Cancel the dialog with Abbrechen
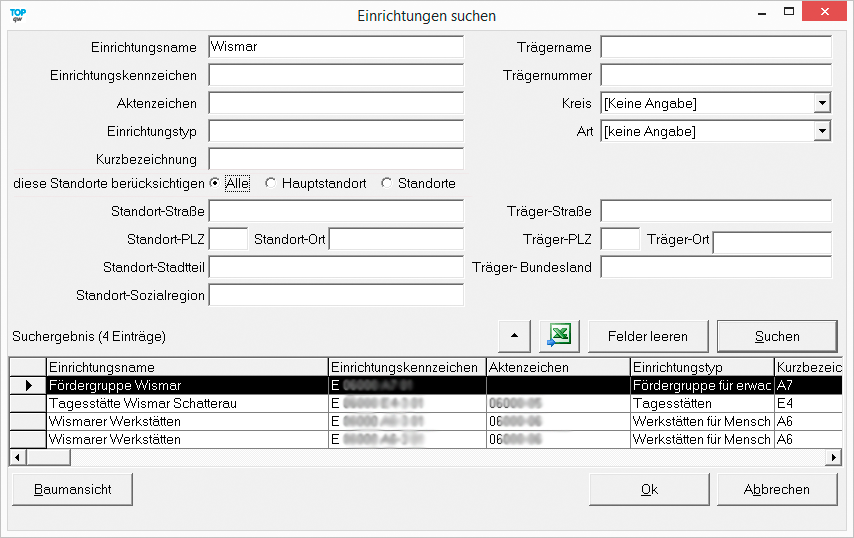Image resolution: width=854 pixels, height=538 pixels. pyautogui.click(x=776, y=489)
